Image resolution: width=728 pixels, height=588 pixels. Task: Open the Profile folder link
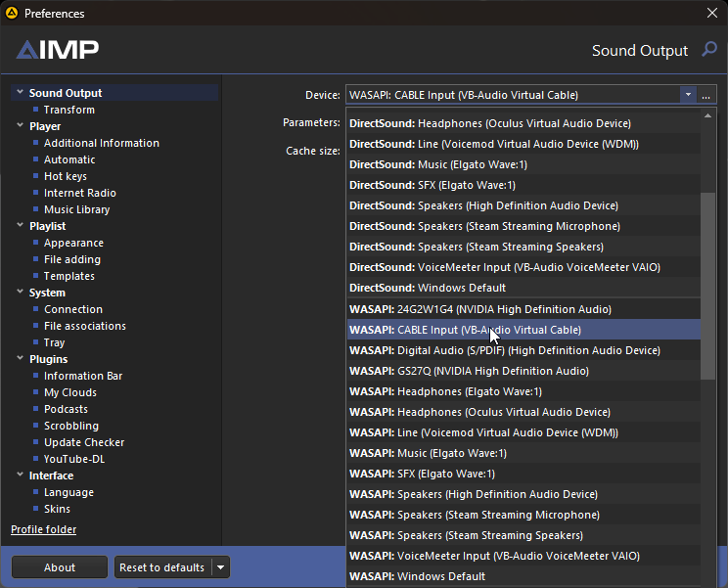click(x=44, y=529)
